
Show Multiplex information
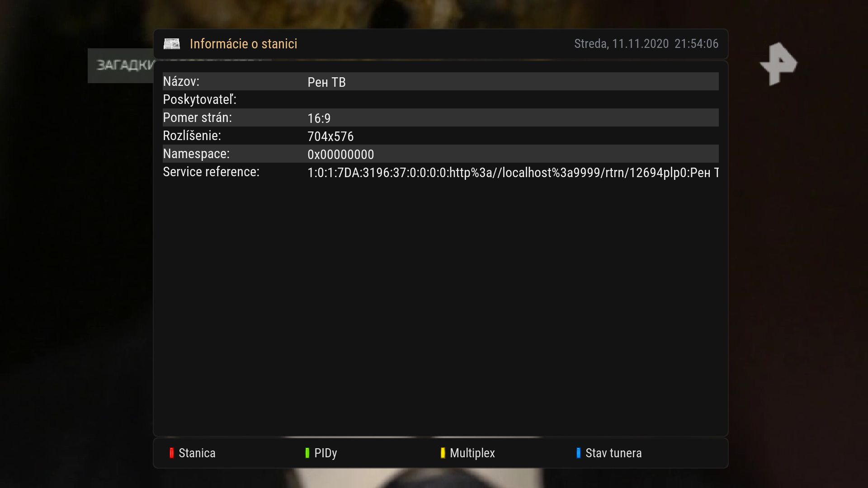click(472, 453)
